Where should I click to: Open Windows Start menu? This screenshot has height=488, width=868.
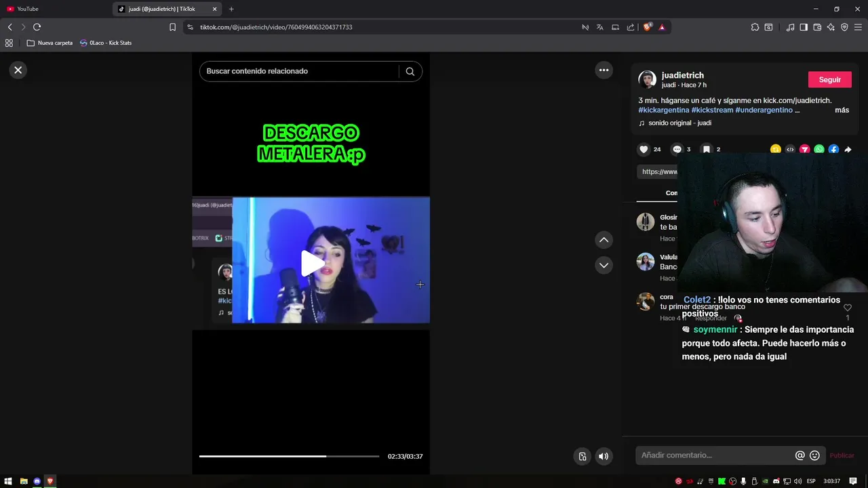[x=8, y=481]
